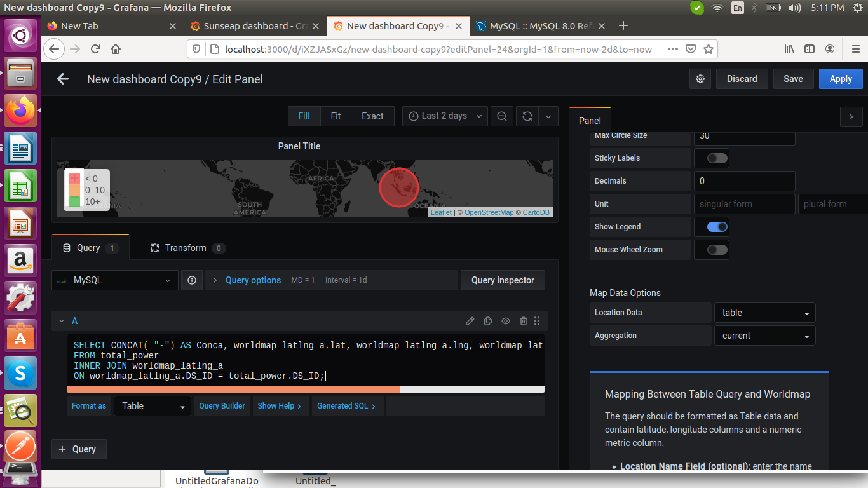Open the MySQL 8.0 Reference browser tab
The height and width of the screenshot is (488, 868).
point(543,26)
